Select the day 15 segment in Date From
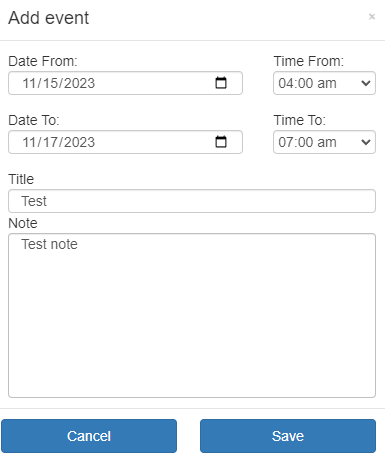385x460 pixels. (x=52, y=83)
